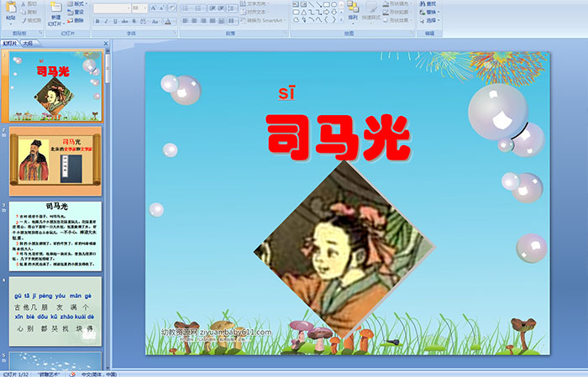Screen dimensions: 588x377
Task: Open the Replace (替换) dropdown
Action: pos(430,12)
